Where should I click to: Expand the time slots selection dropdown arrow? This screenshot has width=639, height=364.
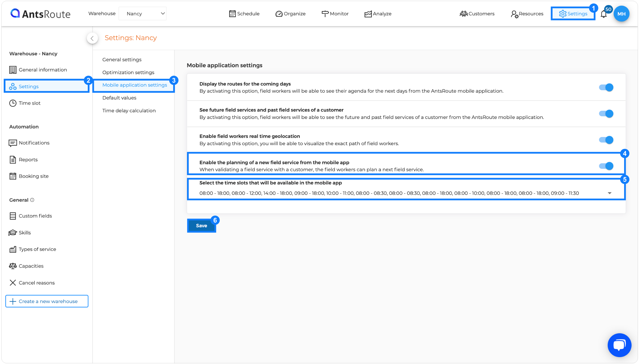[x=610, y=193]
